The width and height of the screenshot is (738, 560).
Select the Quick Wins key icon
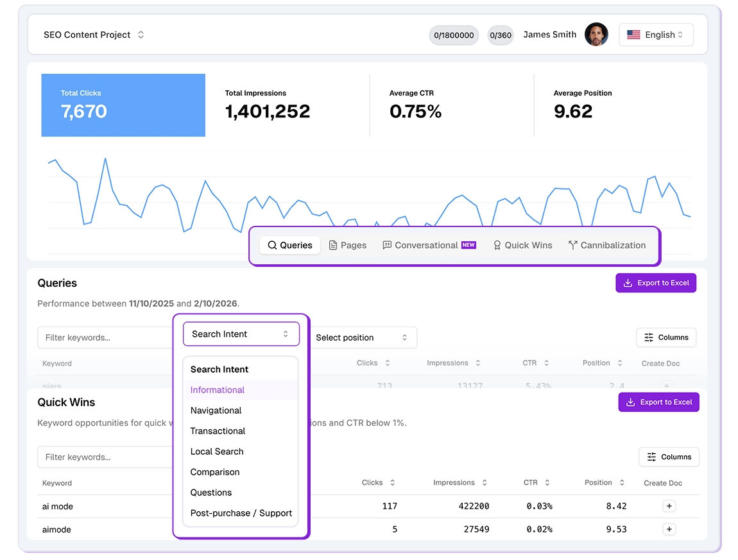[x=496, y=245]
